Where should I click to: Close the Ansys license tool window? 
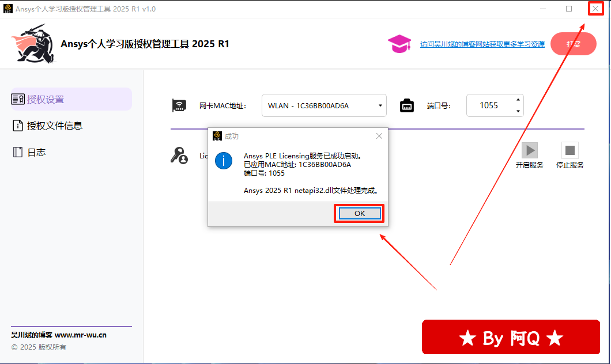[595, 9]
